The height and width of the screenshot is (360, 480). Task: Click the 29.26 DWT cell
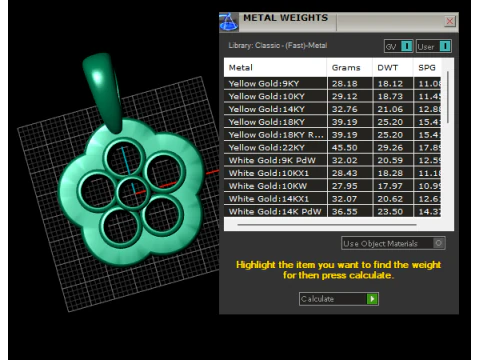coord(393,147)
